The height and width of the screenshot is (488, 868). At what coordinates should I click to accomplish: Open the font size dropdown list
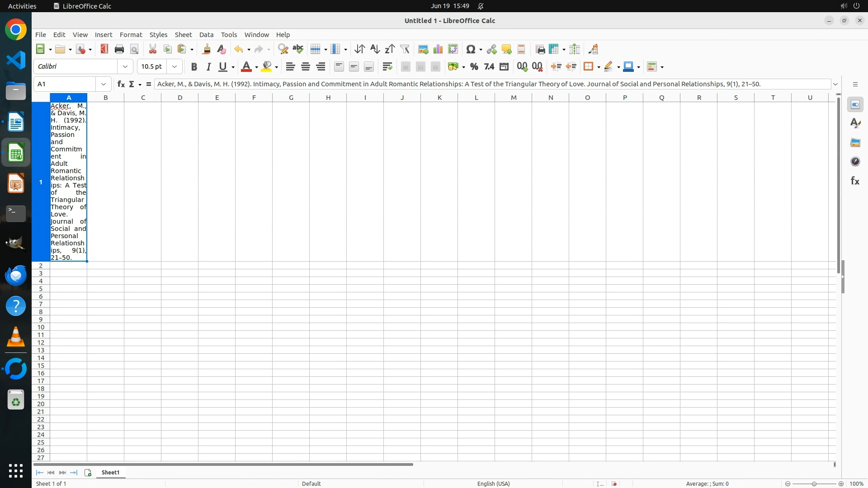tap(175, 66)
